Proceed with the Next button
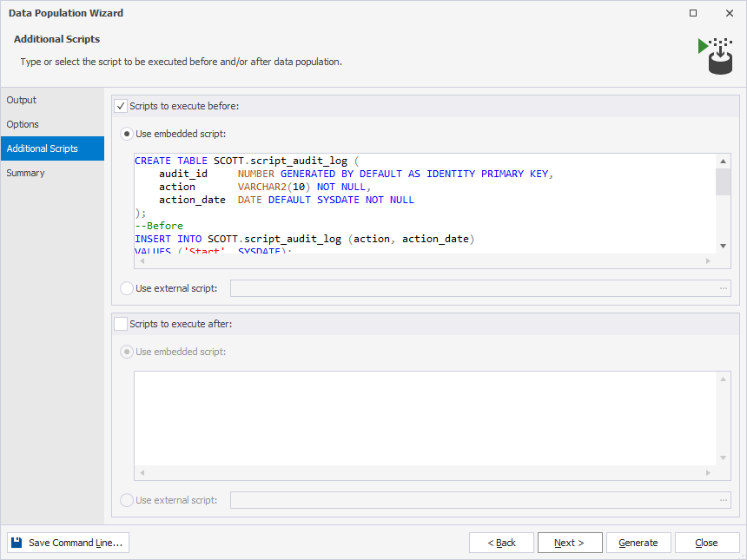The height and width of the screenshot is (560, 747). point(570,543)
